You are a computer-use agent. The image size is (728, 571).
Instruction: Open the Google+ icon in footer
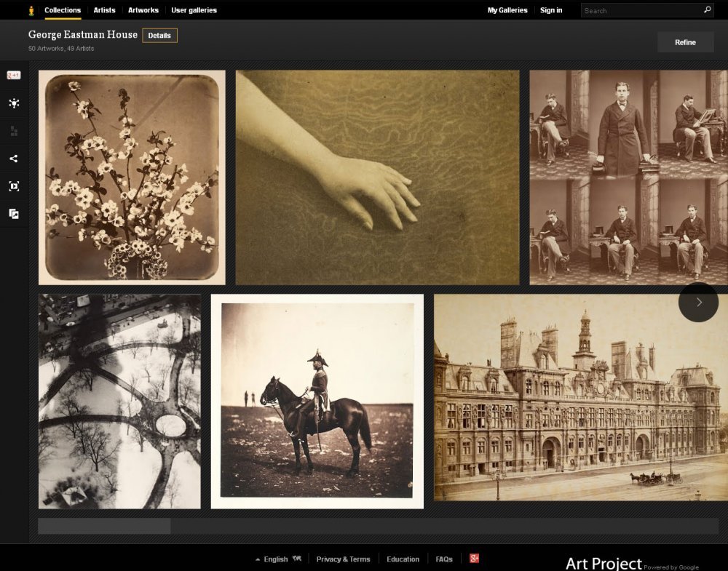click(474, 559)
